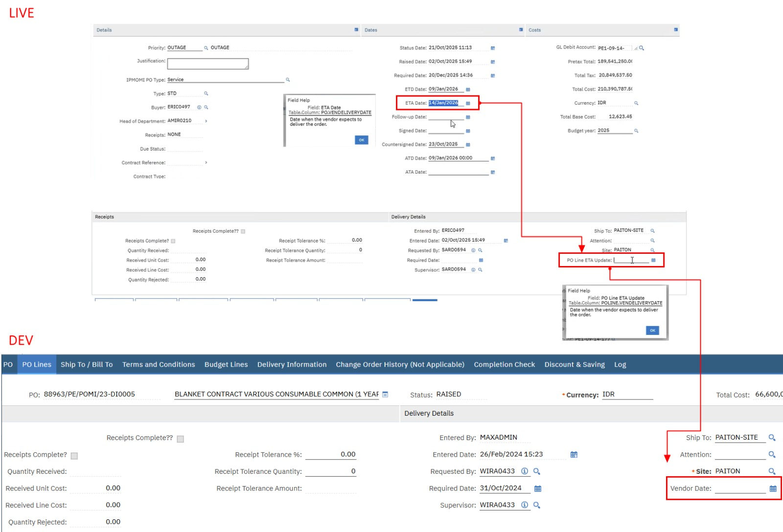Open calendar icon beside ETA Date field
This screenshot has width=783, height=532.
tap(468, 103)
